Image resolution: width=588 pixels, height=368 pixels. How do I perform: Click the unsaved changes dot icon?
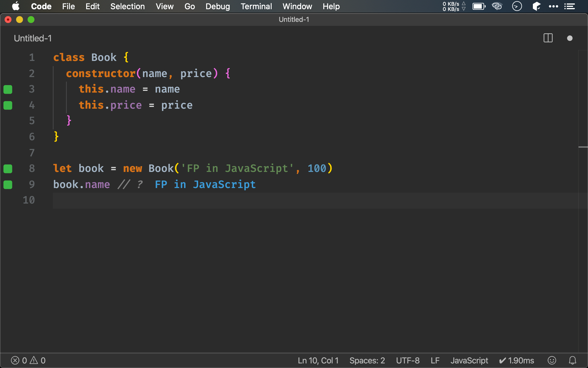[570, 38]
